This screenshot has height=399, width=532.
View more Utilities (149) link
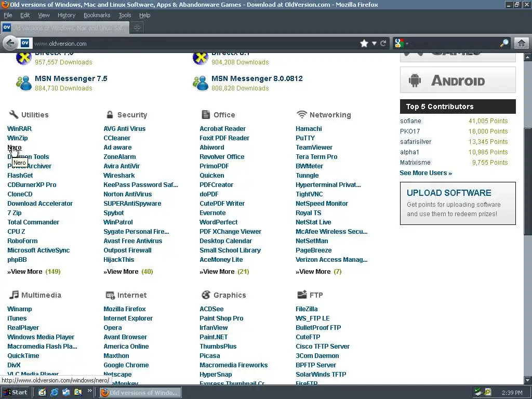pos(34,271)
